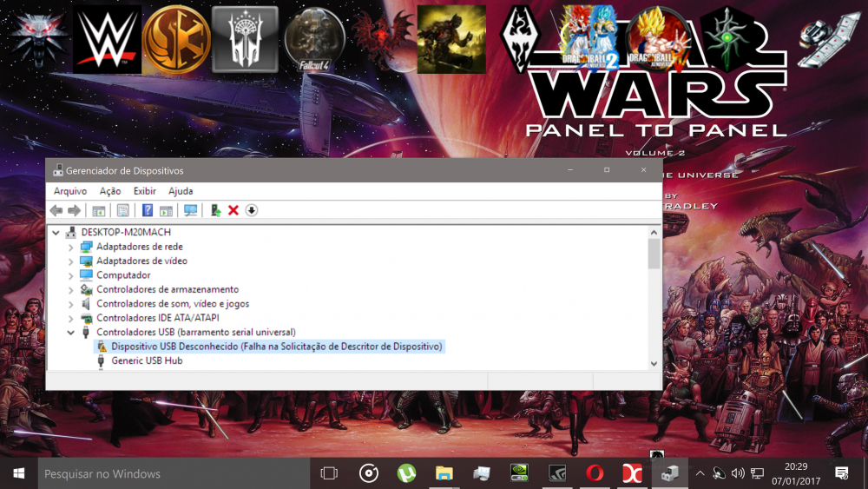Open the WWE desktop shortcut

click(x=106, y=39)
